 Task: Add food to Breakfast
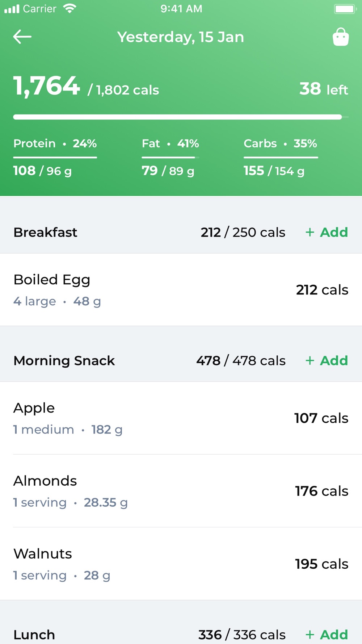(x=327, y=232)
